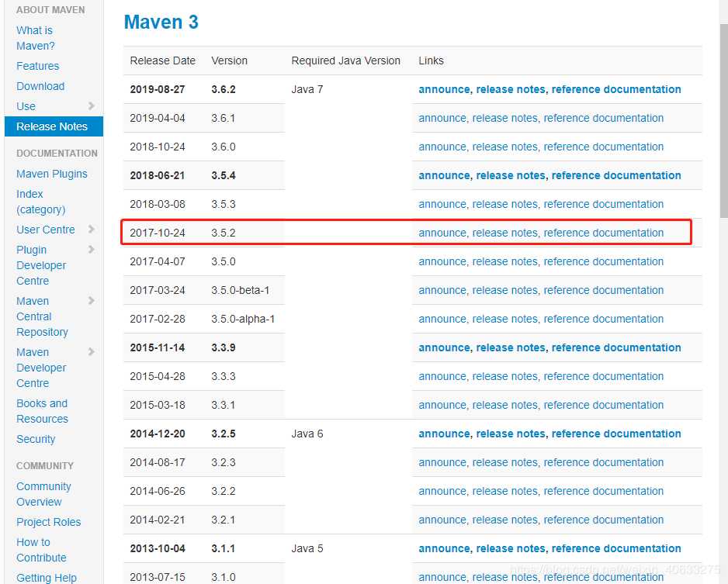The image size is (728, 584).
Task: Open release notes for version 3.5.3
Action: [x=504, y=205]
